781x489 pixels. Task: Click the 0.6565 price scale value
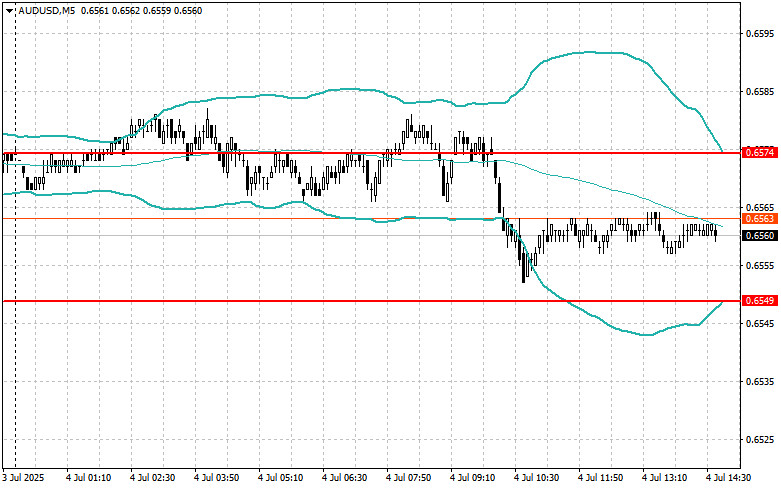pos(760,207)
